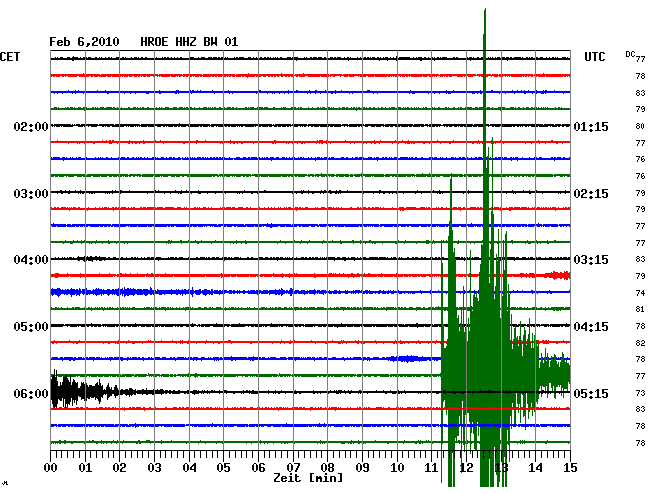Viewport: 650px width, 494px height.
Task: Click the UTC time label "02:15"
Action: [591, 194]
